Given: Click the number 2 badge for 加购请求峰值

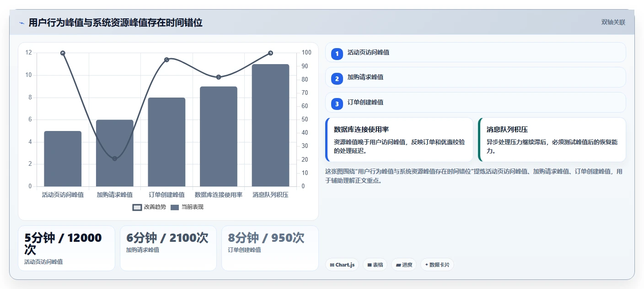Looking at the screenshot, I should (337, 78).
